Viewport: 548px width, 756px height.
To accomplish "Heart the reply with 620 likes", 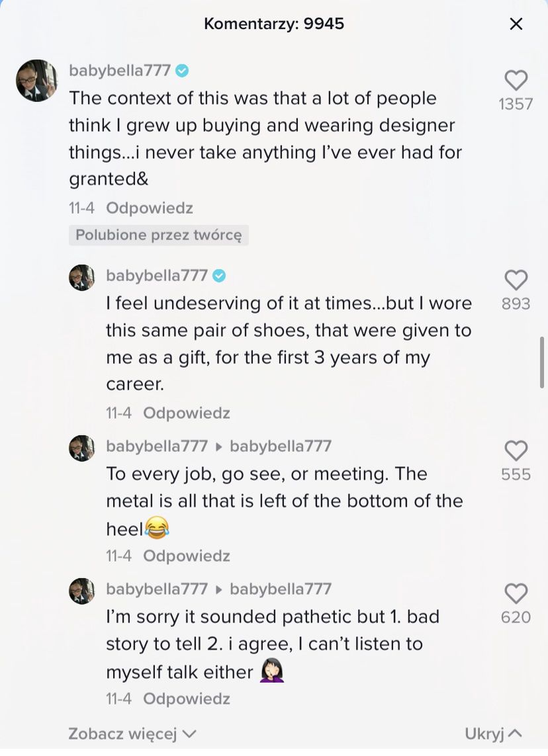I will 516,594.
